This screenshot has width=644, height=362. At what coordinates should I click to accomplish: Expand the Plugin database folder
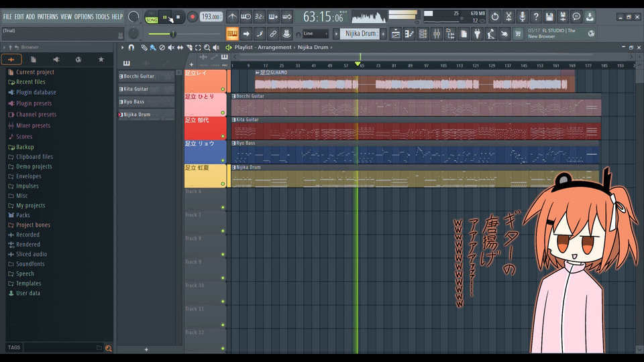(36, 93)
